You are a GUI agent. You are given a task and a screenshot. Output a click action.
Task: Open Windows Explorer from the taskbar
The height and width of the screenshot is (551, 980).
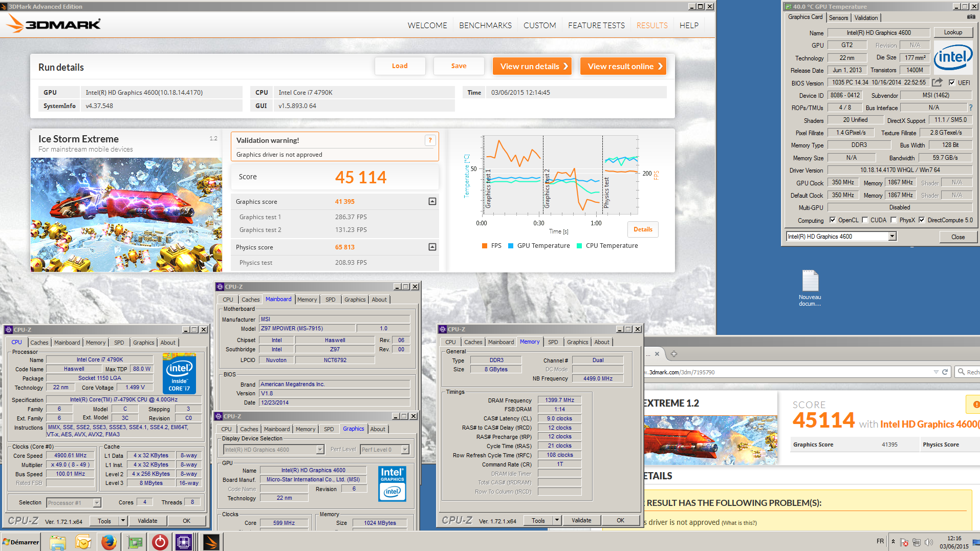click(x=58, y=542)
